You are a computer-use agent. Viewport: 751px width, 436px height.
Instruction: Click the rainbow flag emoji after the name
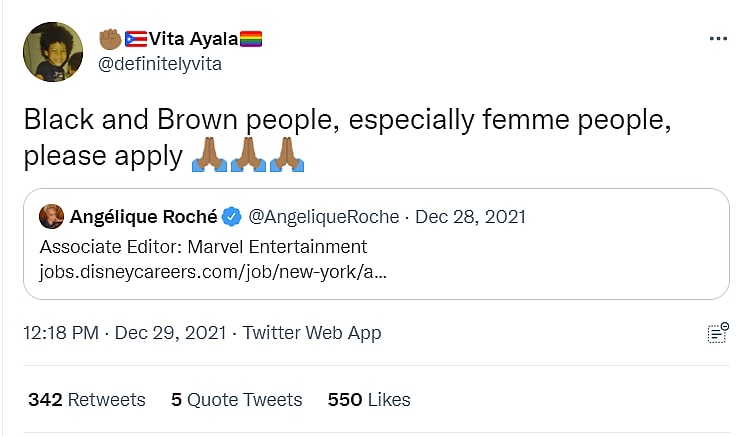coord(251,39)
